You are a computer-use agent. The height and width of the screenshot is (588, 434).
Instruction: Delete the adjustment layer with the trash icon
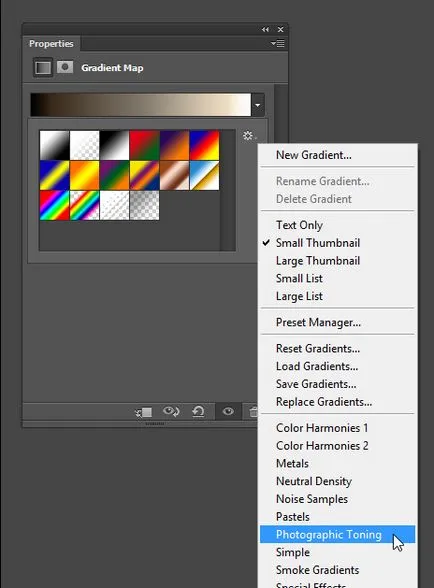point(253,412)
